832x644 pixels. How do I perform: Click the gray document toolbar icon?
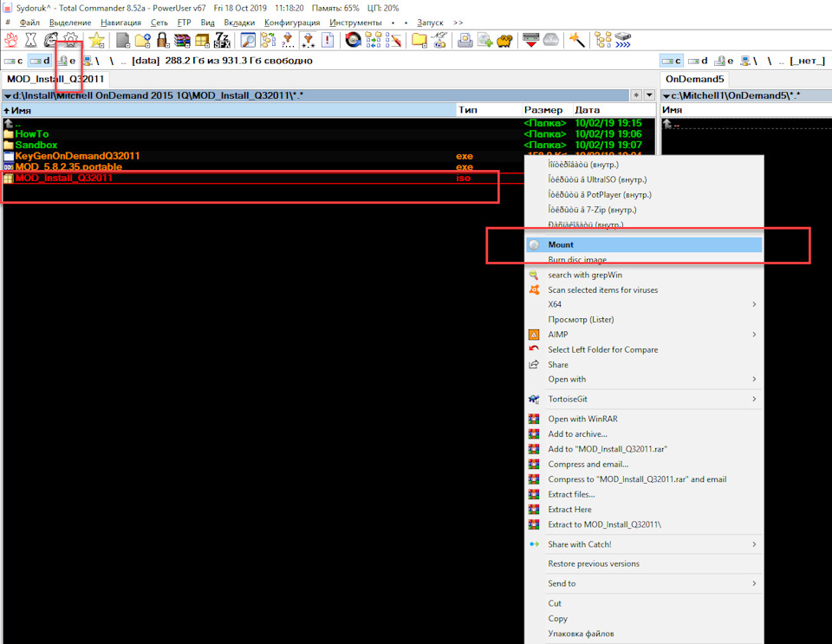pyautogui.click(x=123, y=41)
